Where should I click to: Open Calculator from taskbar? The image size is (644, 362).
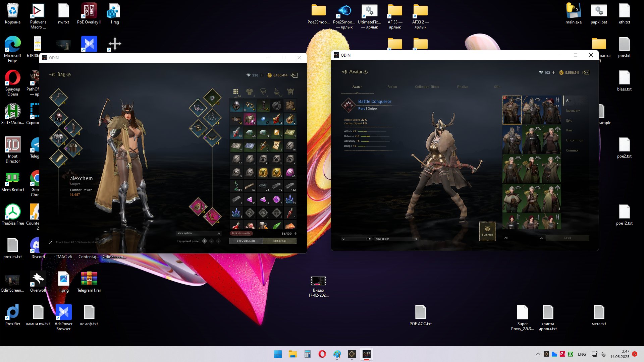(x=307, y=354)
